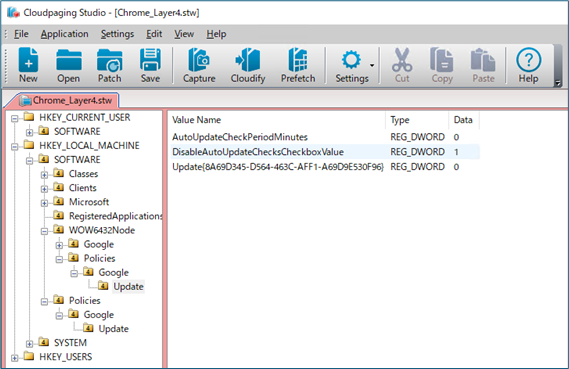Screen dimensions: 569x369
Task: Click the Cloudpaging Studio title bar icon
Action: (13, 12)
